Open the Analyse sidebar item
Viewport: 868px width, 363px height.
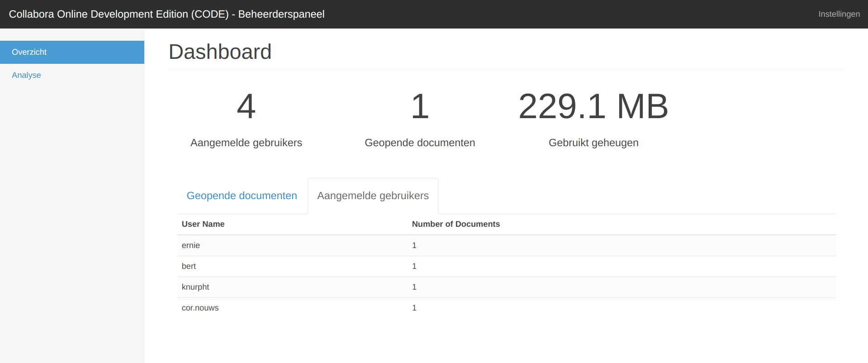point(26,75)
